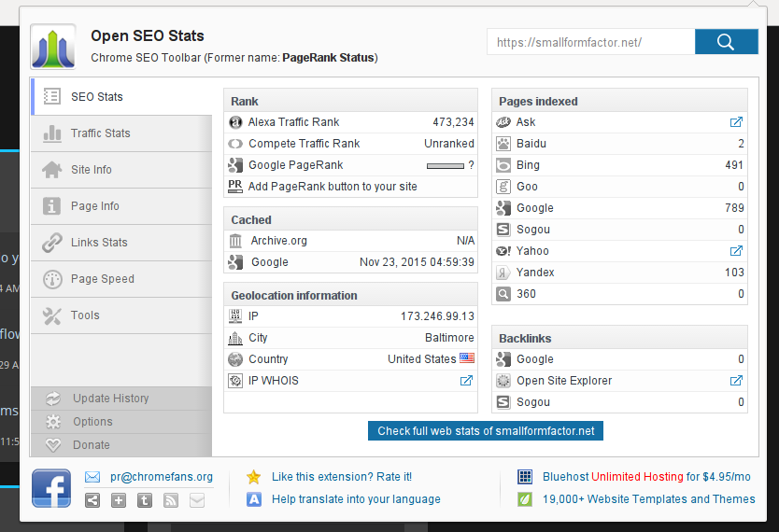
Task: Click the Alexa Traffic Rank link
Action: click(x=293, y=122)
